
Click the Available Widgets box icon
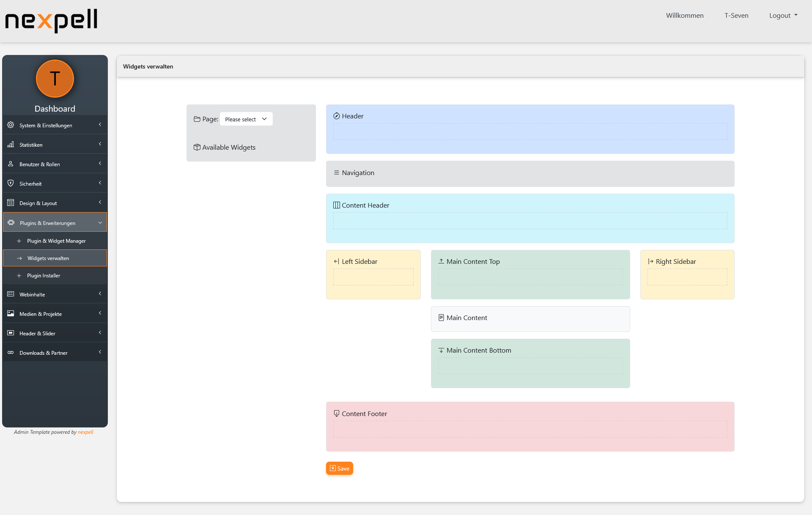pyautogui.click(x=197, y=147)
